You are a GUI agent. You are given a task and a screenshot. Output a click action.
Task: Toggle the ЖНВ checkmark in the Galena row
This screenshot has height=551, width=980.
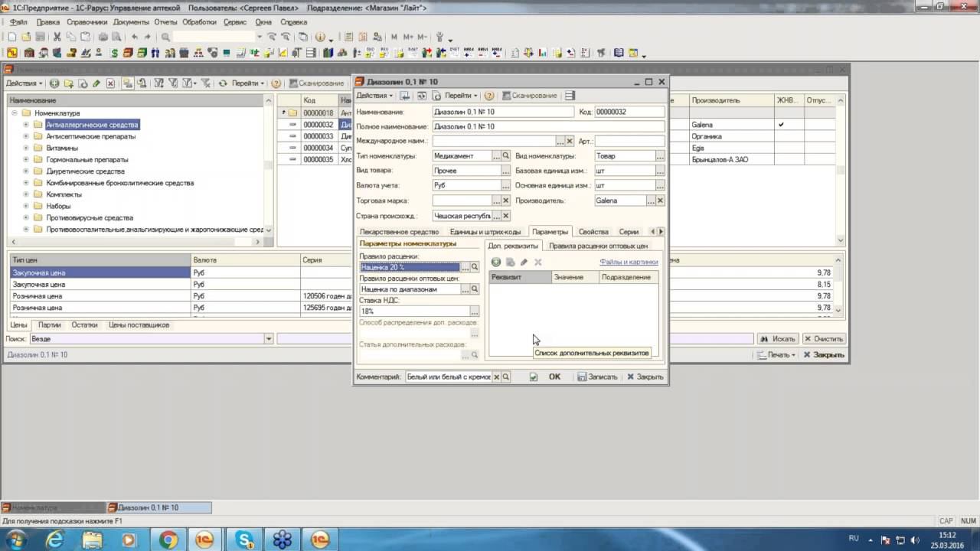click(781, 125)
